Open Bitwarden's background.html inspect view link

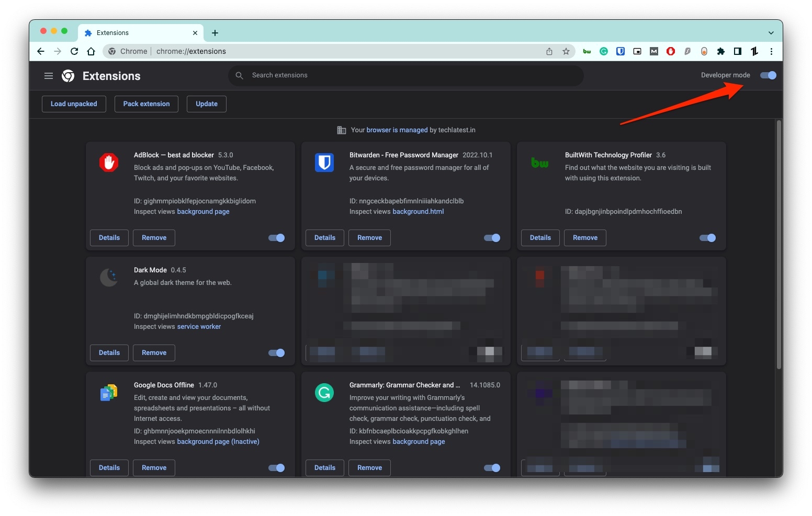coord(418,212)
